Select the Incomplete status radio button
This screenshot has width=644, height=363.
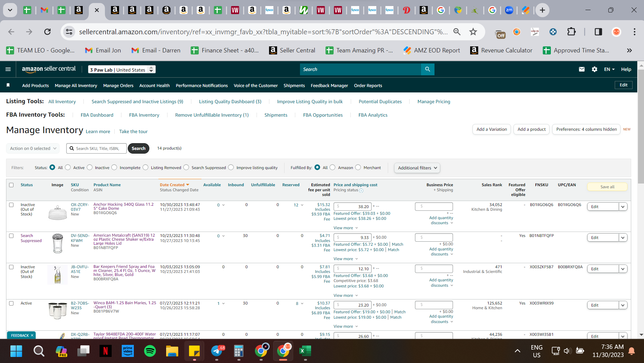114,167
